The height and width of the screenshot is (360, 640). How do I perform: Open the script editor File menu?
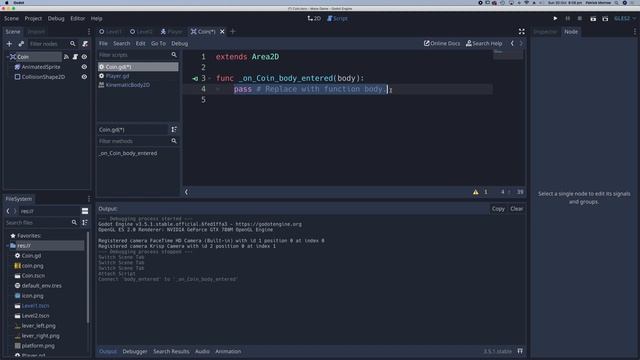click(x=103, y=43)
